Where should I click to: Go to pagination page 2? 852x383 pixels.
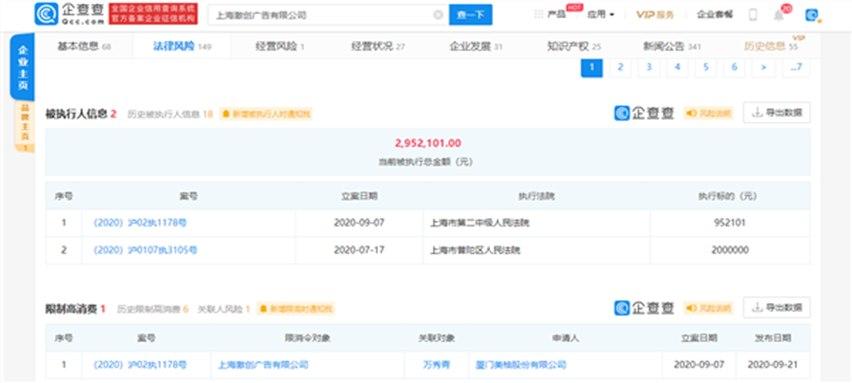click(x=620, y=67)
